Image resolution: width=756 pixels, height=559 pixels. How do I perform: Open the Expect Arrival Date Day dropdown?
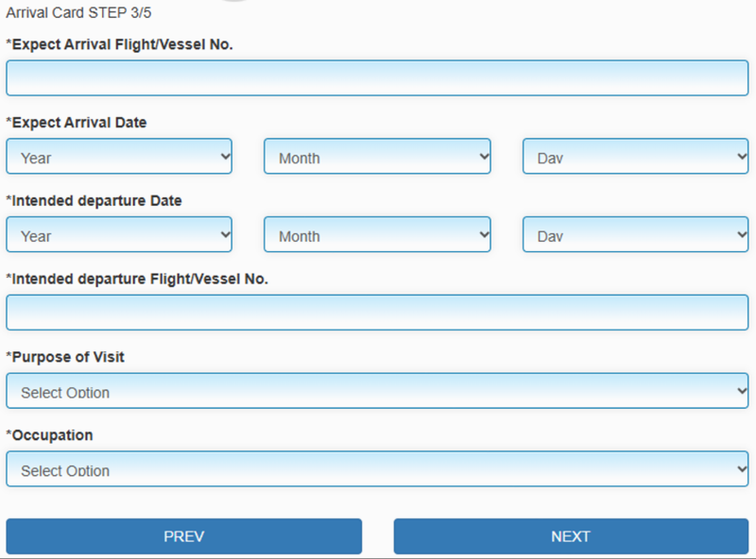point(635,156)
